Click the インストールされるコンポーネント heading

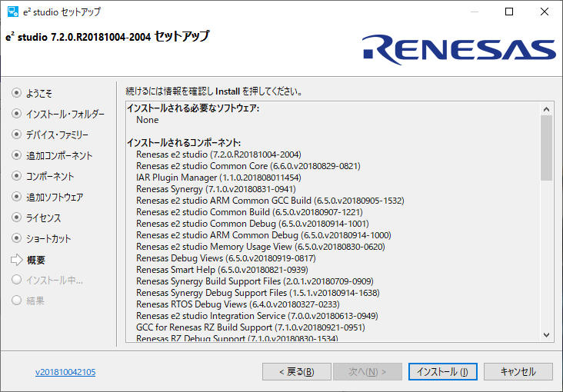pyautogui.click(x=184, y=143)
